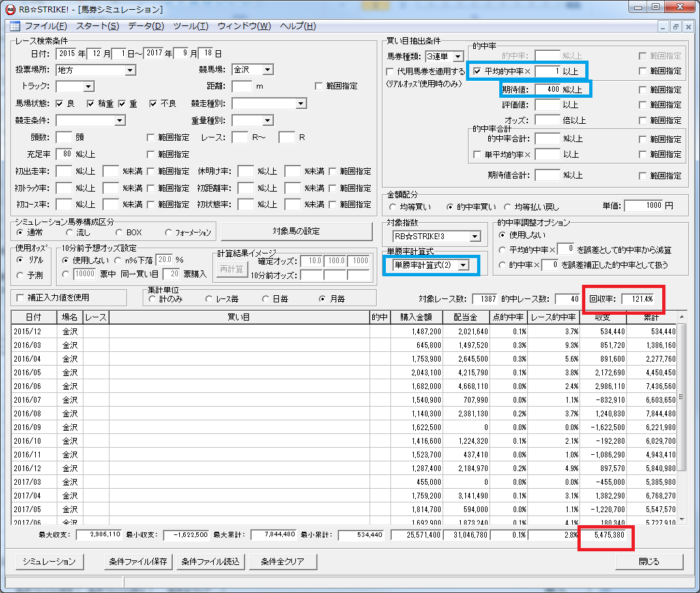Select the レース毎 aggregation radio

point(209,299)
